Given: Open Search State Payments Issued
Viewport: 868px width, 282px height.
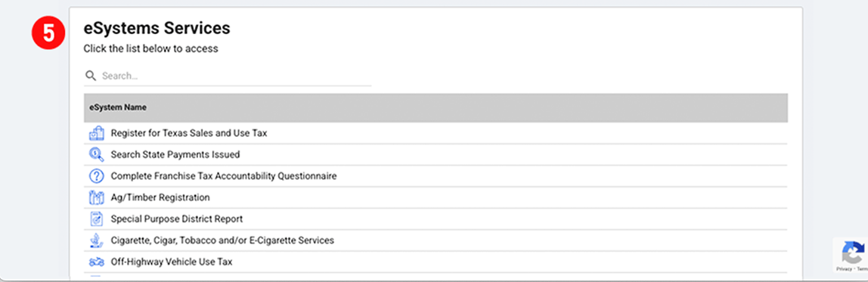Looking at the screenshot, I should coord(175,154).
